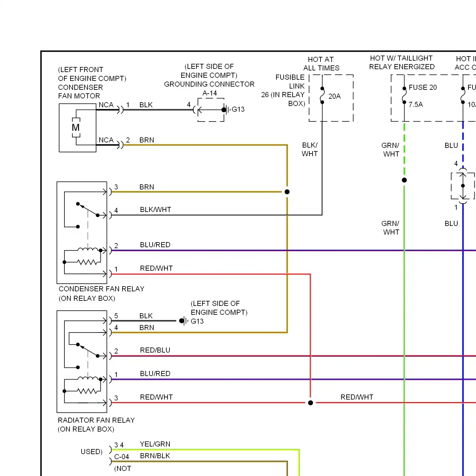
Task: Click the 'YEL/GRN' wire label
Action: pyautogui.click(x=155, y=444)
